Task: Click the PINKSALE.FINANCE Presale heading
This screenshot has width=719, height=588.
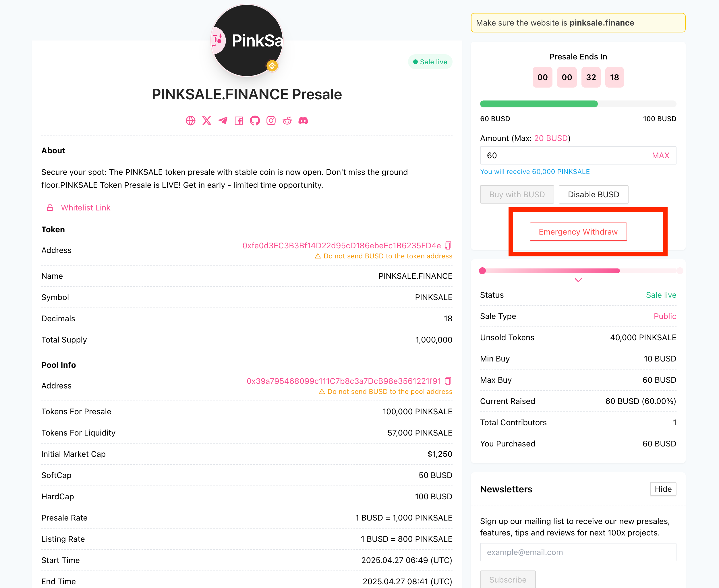Action: click(x=247, y=94)
